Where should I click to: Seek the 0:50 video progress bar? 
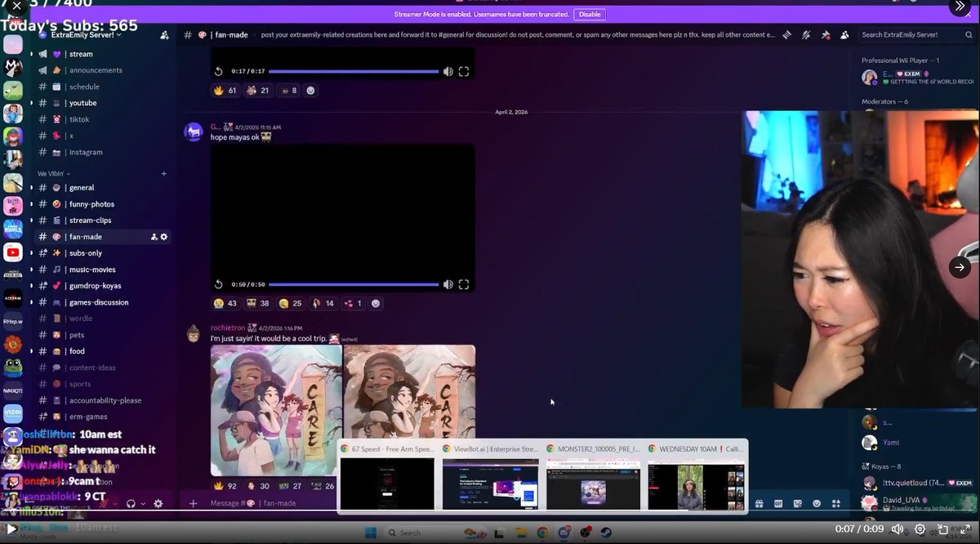tap(354, 284)
